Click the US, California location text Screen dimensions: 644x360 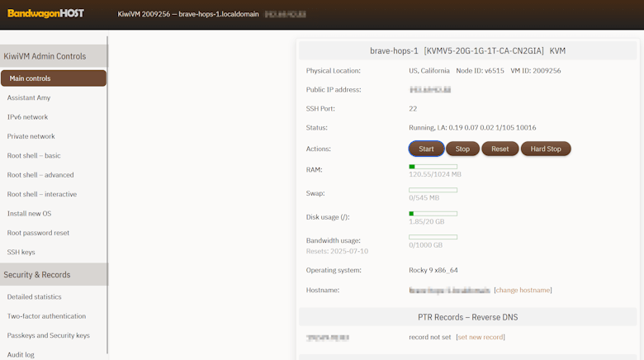tap(429, 71)
